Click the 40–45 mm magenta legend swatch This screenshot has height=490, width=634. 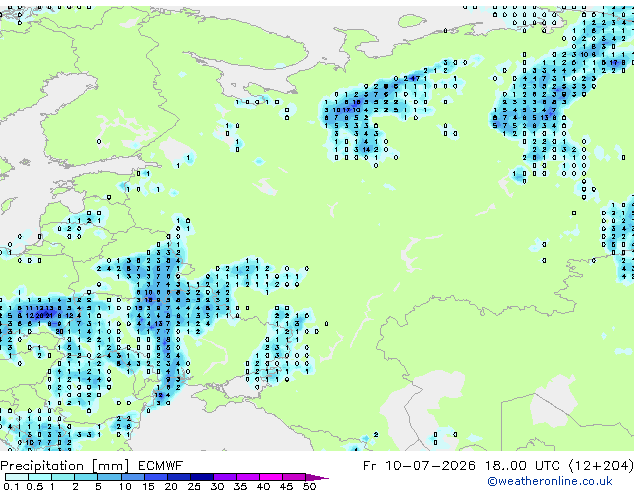(271, 477)
